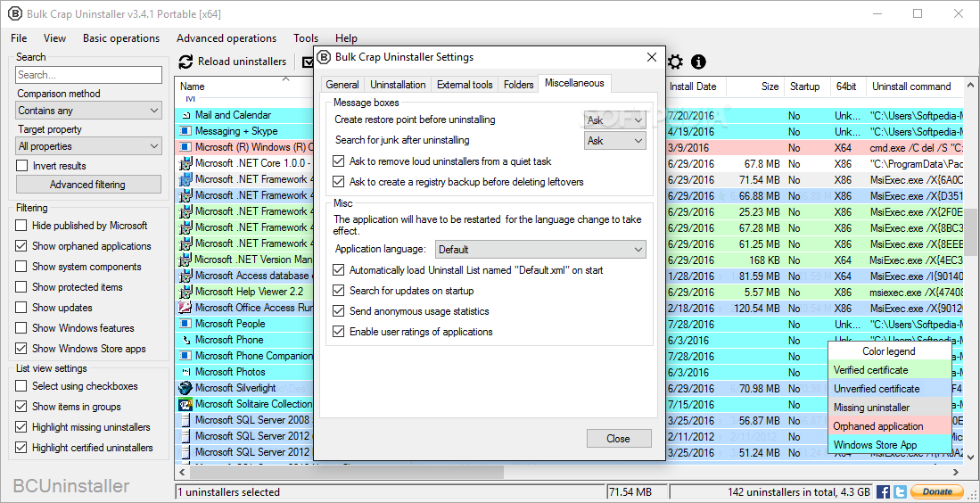The height and width of the screenshot is (503, 980).
Task: Click the Microsoft Photos app icon
Action: [x=185, y=373]
